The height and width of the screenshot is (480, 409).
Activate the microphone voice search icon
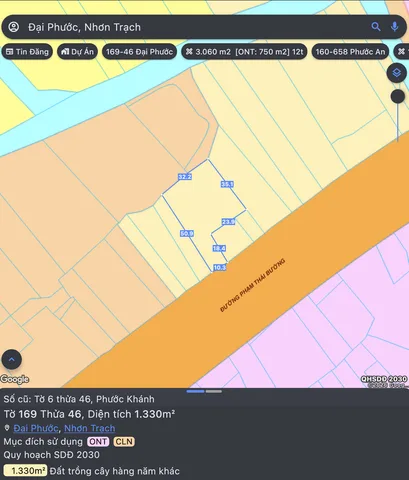[x=395, y=27]
